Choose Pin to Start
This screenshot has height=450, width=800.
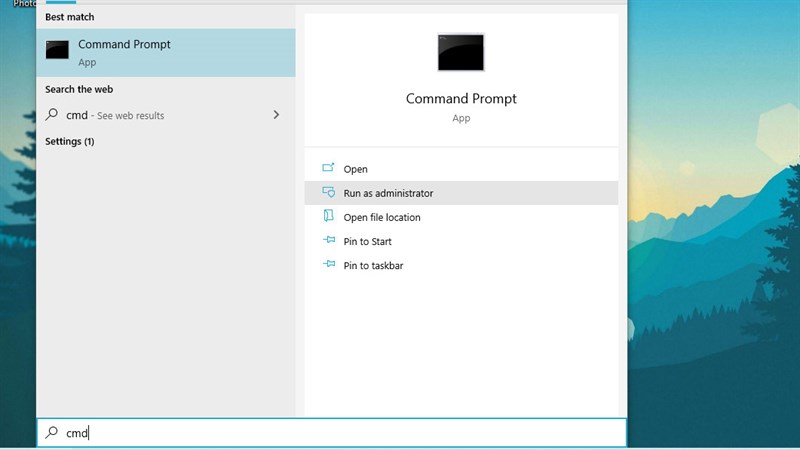click(461, 241)
